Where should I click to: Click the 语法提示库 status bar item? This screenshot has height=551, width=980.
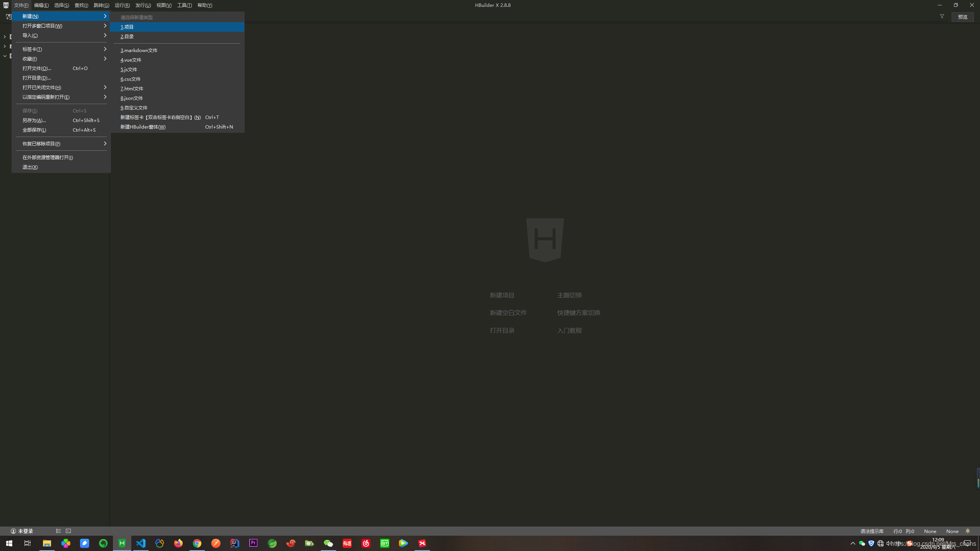click(x=872, y=531)
